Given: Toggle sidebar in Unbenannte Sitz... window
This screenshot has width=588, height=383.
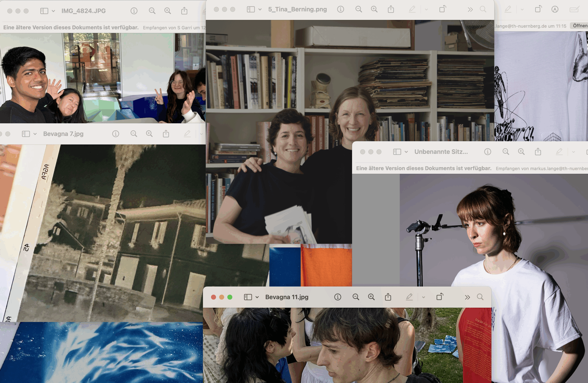Looking at the screenshot, I should coord(397,151).
